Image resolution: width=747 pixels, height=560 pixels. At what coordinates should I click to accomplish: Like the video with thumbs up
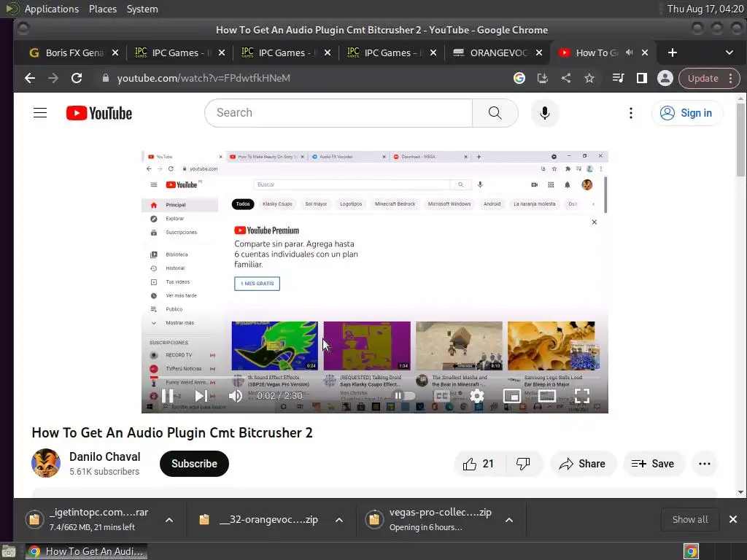click(x=479, y=464)
